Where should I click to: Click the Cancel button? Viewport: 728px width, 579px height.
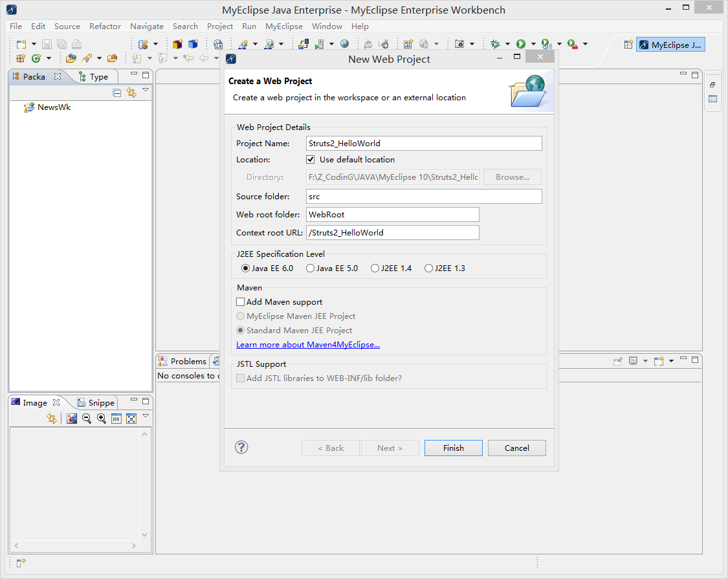pyautogui.click(x=517, y=448)
